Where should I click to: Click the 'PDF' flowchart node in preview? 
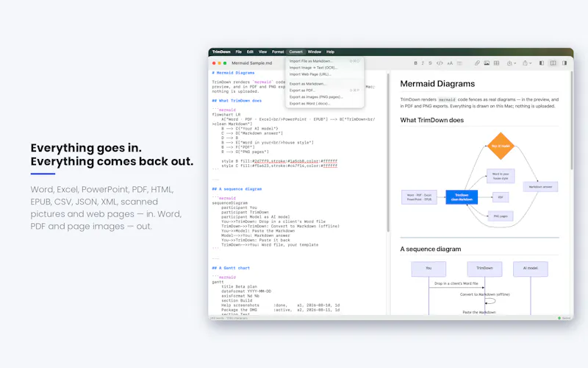pyautogui.click(x=501, y=197)
